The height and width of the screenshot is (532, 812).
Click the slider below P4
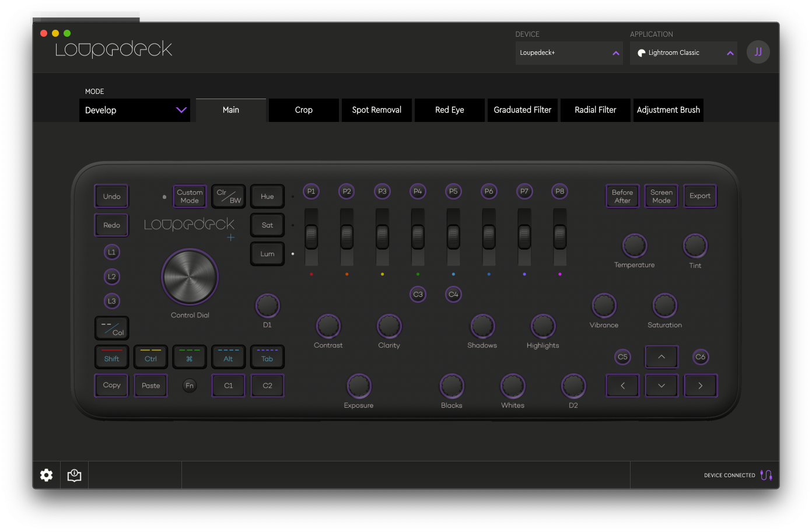(x=418, y=237)
